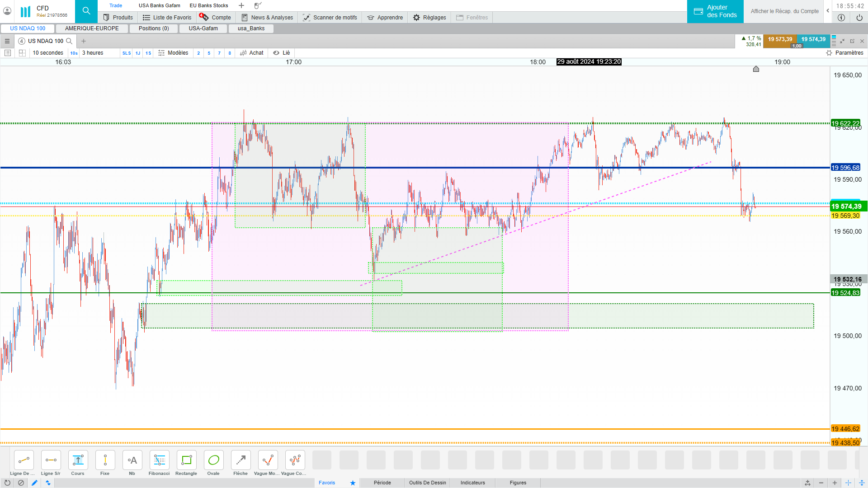The image size is (868, 488).
Task: Select the Ligne S/r tool
Action: click(51, 460)
